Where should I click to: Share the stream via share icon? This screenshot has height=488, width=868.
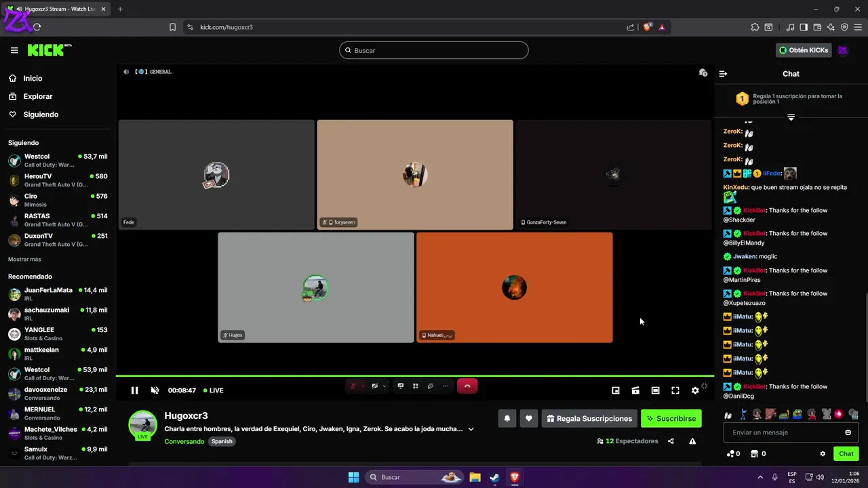tap(671, 441)
